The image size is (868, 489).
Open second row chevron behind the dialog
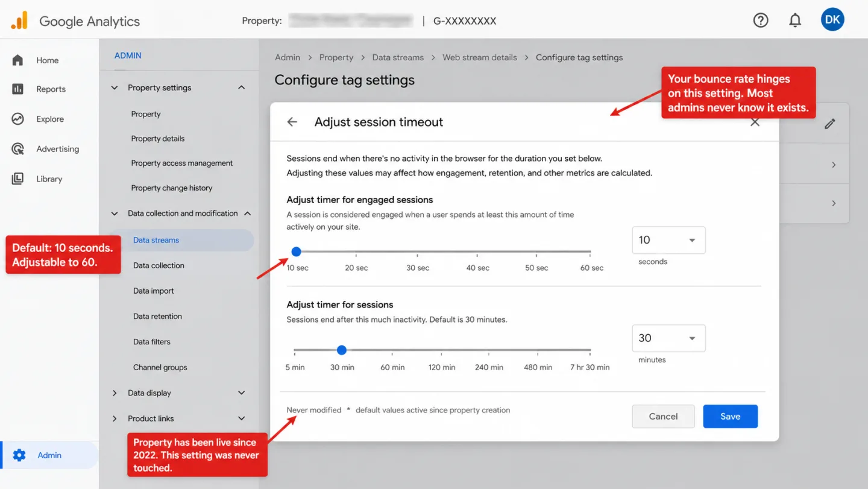[x=834, y=203]
